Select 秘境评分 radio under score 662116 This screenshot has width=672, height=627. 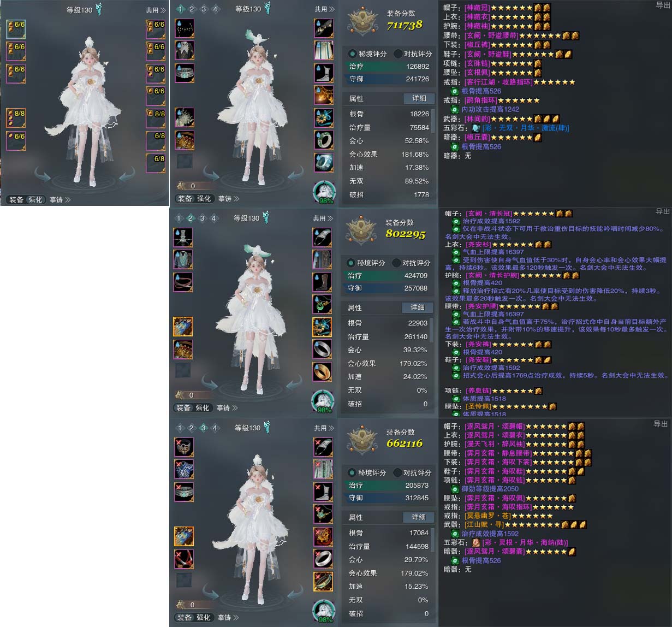353,472
